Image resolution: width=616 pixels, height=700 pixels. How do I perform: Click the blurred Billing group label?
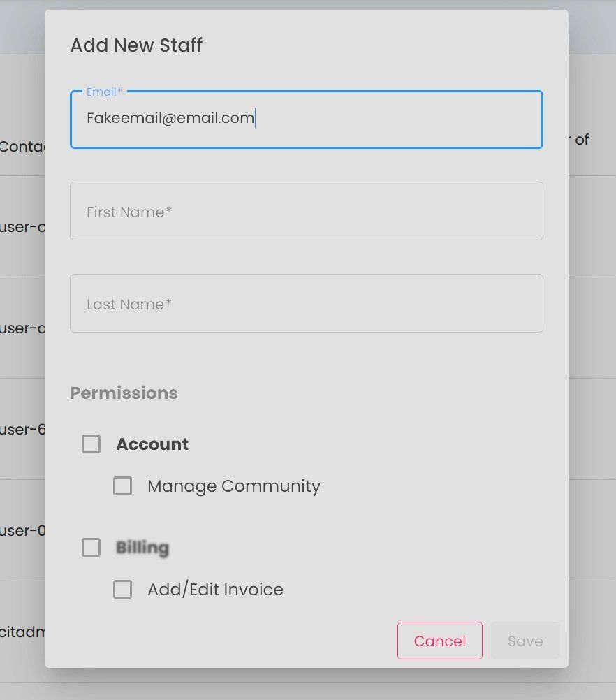coord(142,547)
